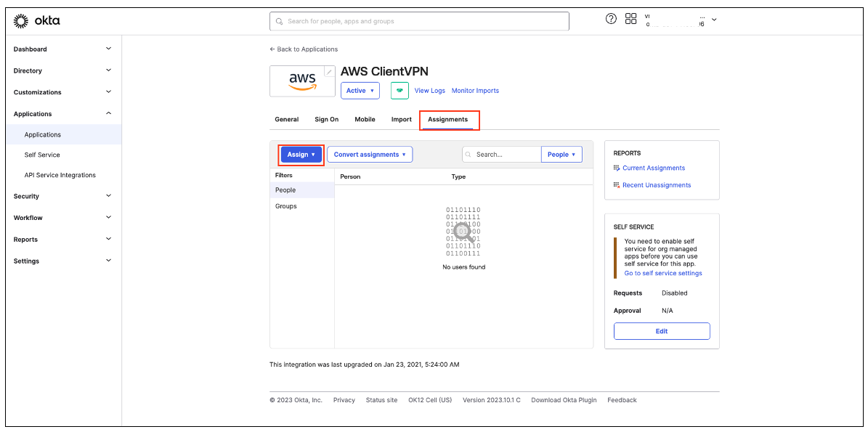868x432 pixels.
Task: Switch to the Sign On tab
Action: 327,120
